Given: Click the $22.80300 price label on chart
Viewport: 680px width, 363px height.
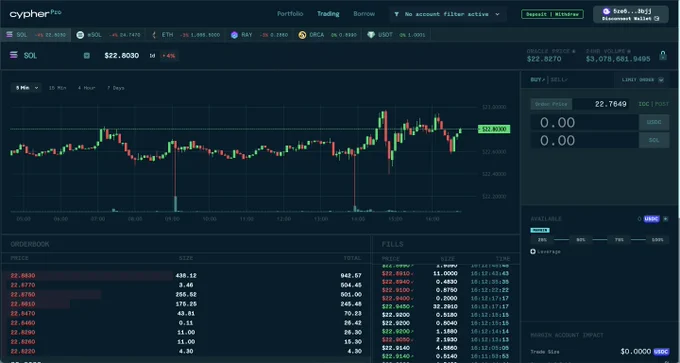Looking at the screenshot, I should pos(494,129).
